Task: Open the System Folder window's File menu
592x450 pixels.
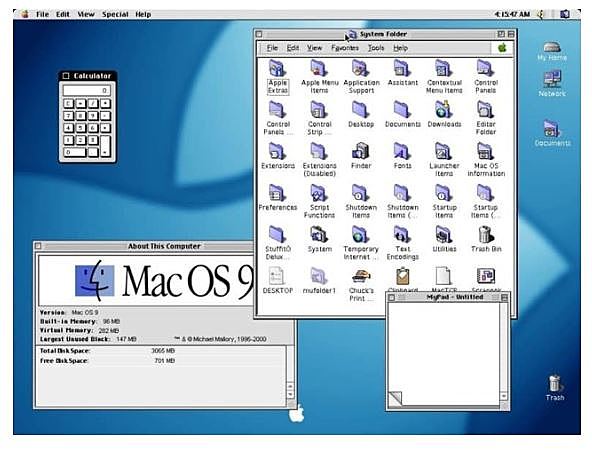Action: [x=272, y=48]
